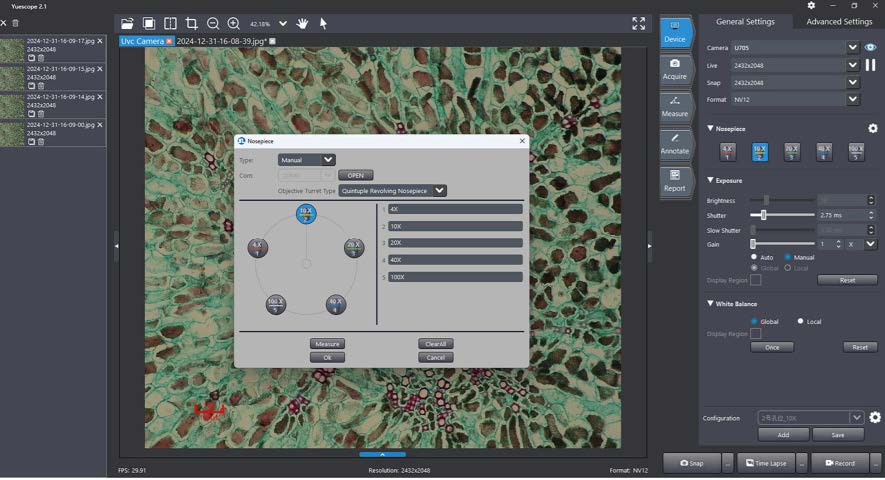
Task: Pause the live camera feed
Action: (x=870, y=65)
